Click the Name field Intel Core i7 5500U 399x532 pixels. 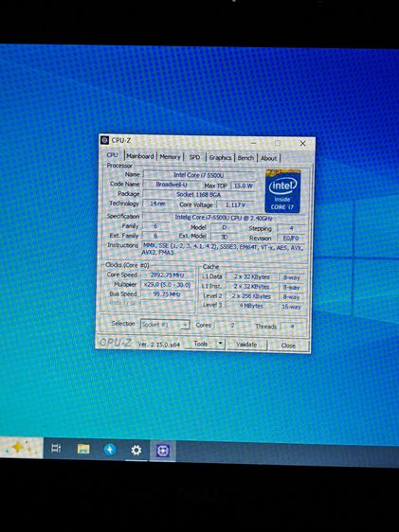199,175
